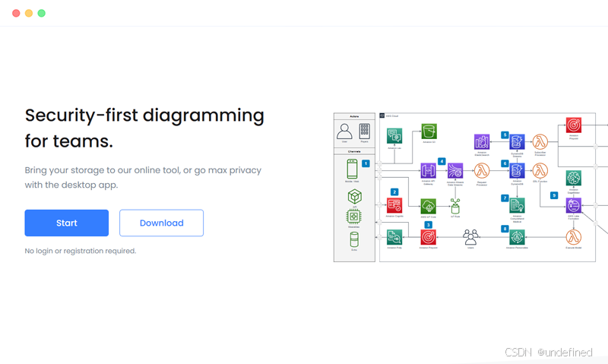Image resolution: width=608 pixels, height=364 pixels.
Task: Select the Wearables chip icon
Action: [353, 217]
